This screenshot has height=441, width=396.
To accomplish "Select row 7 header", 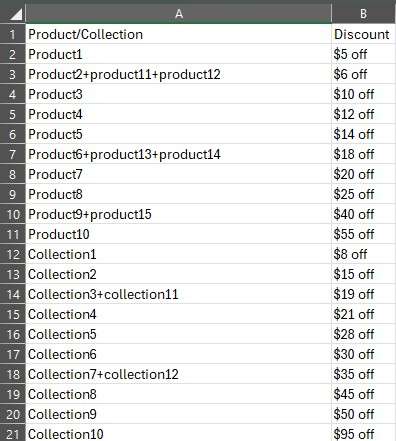I will 12,154.
